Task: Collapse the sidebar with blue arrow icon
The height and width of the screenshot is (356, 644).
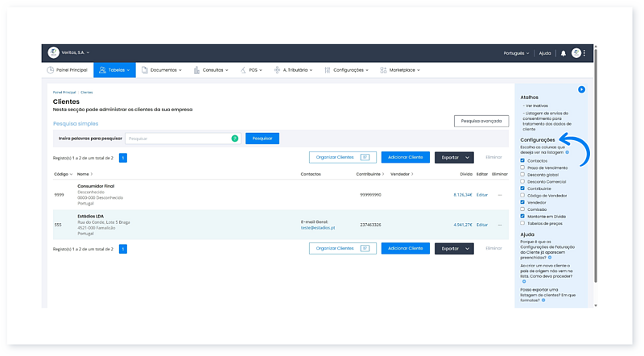Action: pyautogui.click(x=581, y=89)
